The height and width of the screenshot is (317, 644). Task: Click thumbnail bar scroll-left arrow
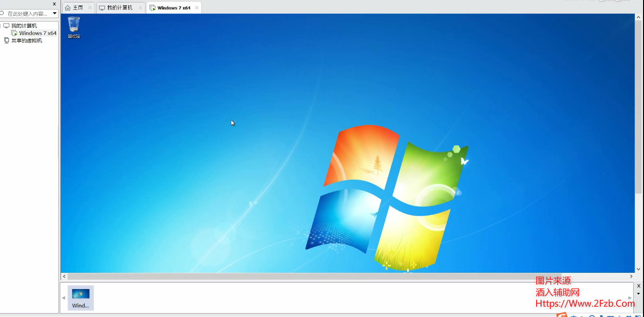coord(63,298)
